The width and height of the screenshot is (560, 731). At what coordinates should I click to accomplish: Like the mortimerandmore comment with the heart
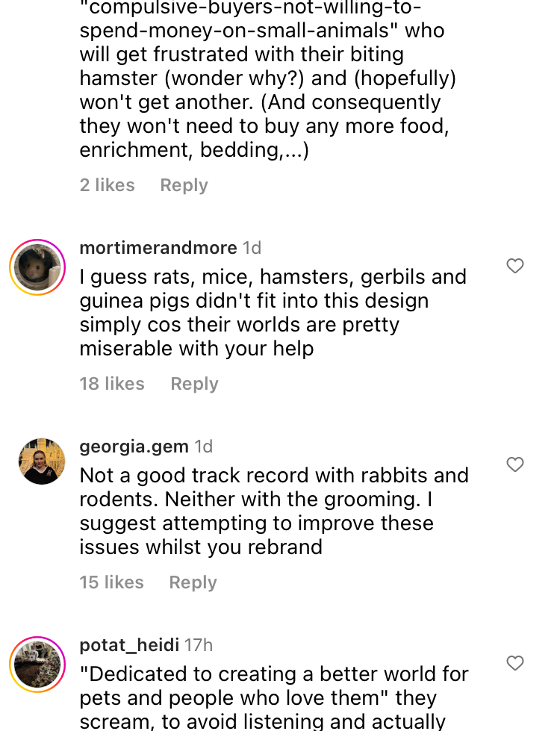click(x=515, y=266)
